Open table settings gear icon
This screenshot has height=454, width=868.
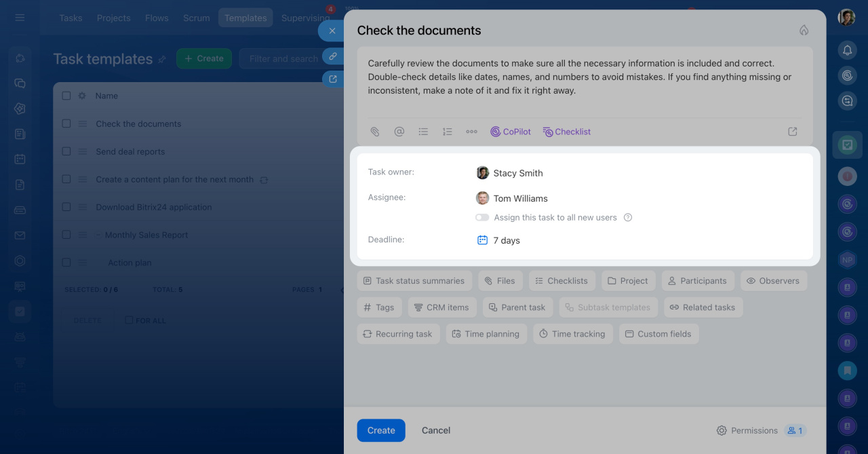(x=82, y=96)
